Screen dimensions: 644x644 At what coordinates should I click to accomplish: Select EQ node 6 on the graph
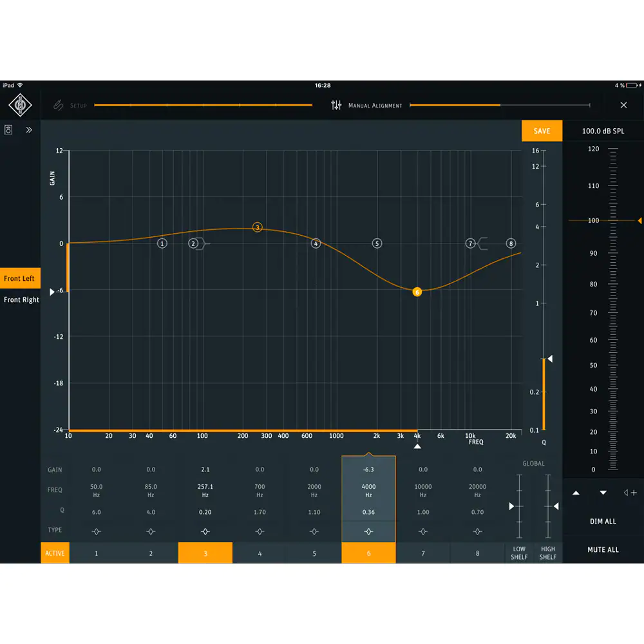click(x=417, y=292)
